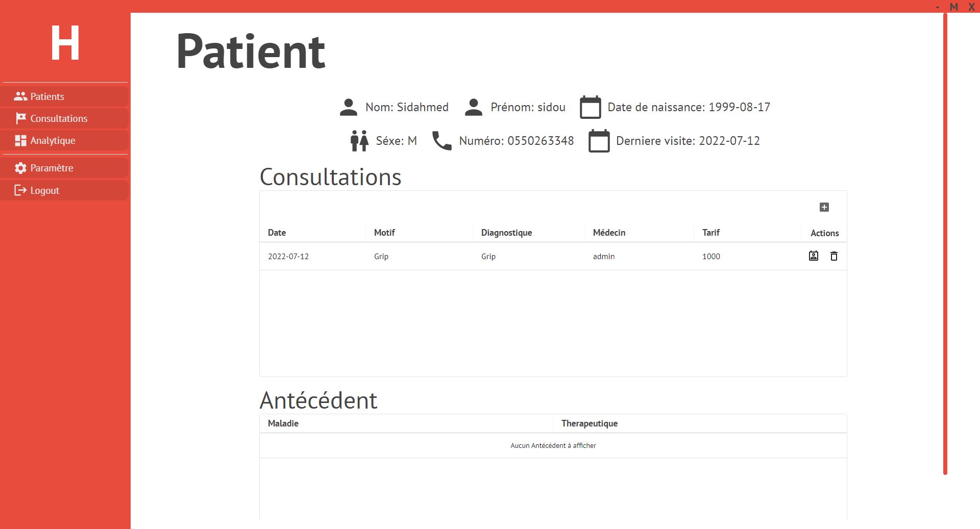This screenshot has height=529, width=980.
Task: Click the Derniere visite: 2022-07-12 text
Action: pyautogui.click(x=688, y=141)
